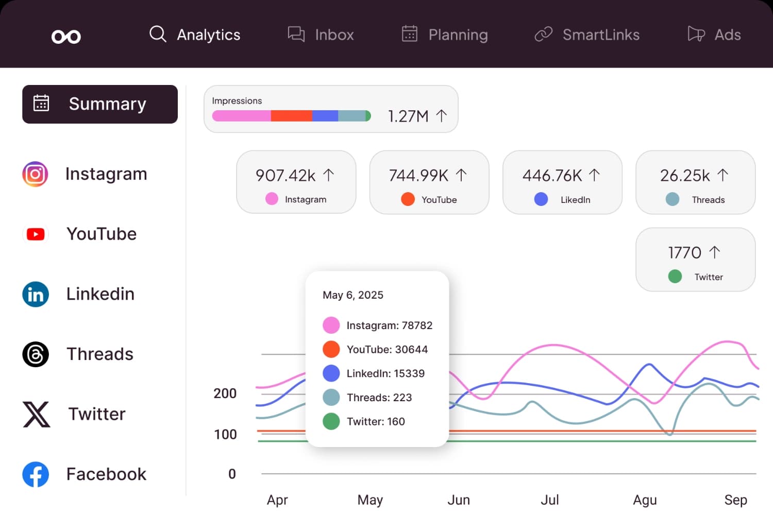Click the Instagram icon in the sidebar
Image resolution: width=773 pixels, height=532 pixels.
[35, 174]
